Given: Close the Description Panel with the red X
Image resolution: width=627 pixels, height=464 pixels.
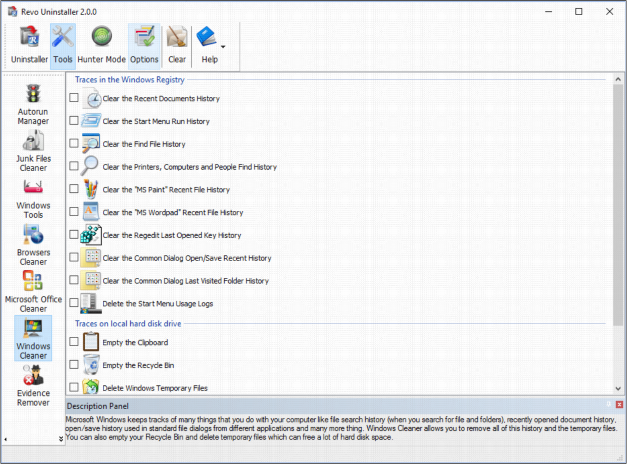Looking at the screenshot, I should 619,405.
